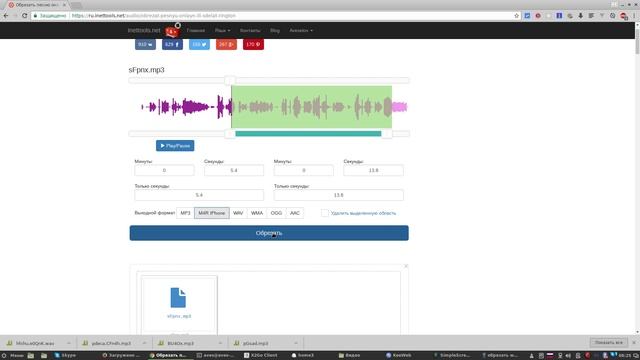Open the Chrome three-dot menu

point(634,16)
